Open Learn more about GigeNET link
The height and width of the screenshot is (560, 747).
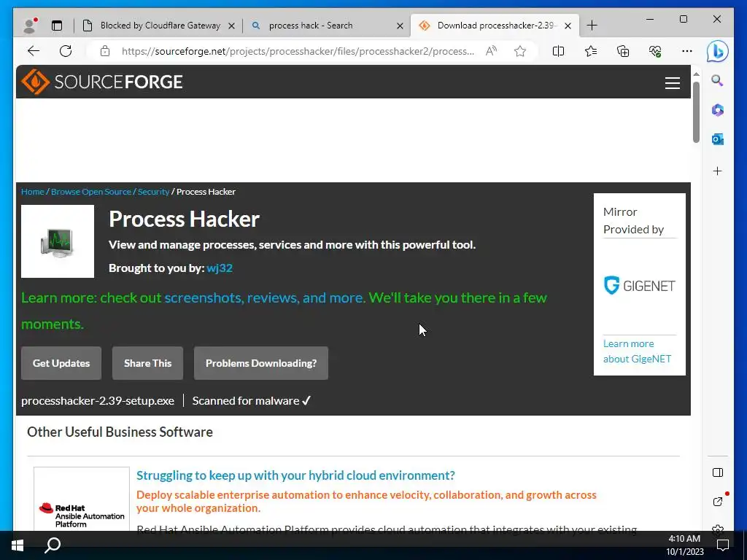coord(637,351)
